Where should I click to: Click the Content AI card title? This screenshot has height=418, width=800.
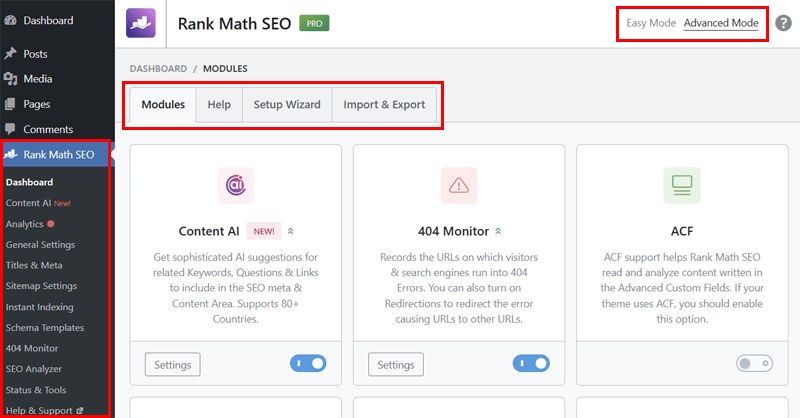209,231
